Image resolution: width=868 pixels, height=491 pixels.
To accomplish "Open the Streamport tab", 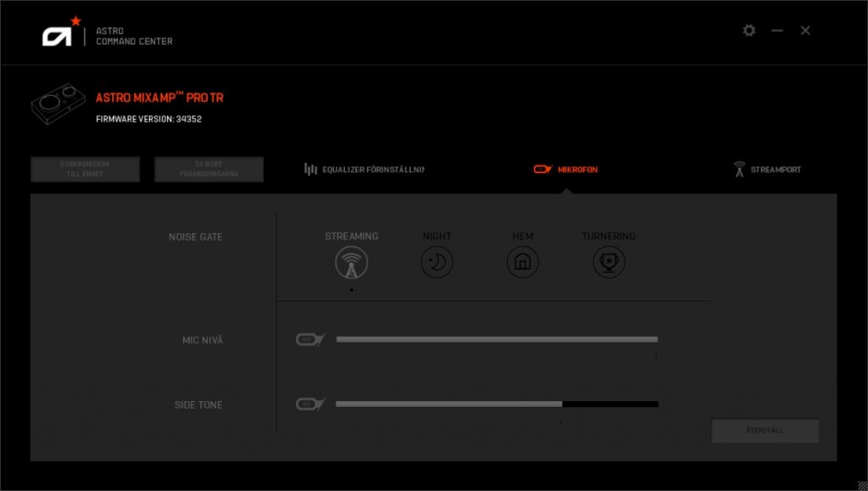I will [x=766, y=170].
